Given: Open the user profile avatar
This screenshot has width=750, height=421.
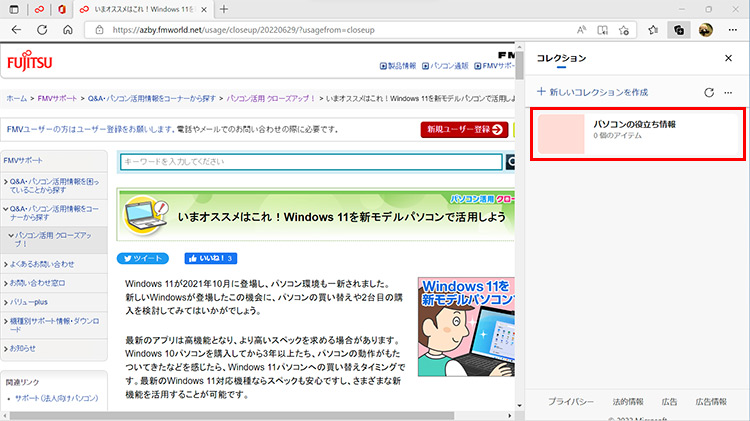Looking at the screenshot, I should pos(706,30).
